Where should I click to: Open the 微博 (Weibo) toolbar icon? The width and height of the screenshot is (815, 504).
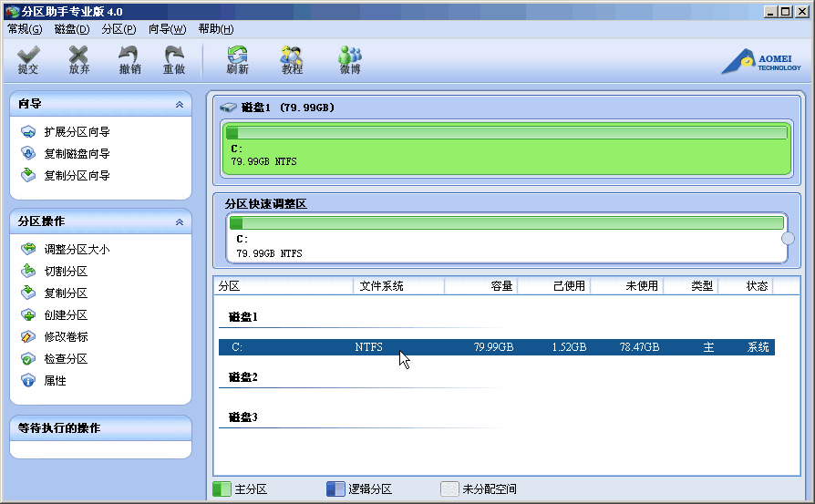350,60
